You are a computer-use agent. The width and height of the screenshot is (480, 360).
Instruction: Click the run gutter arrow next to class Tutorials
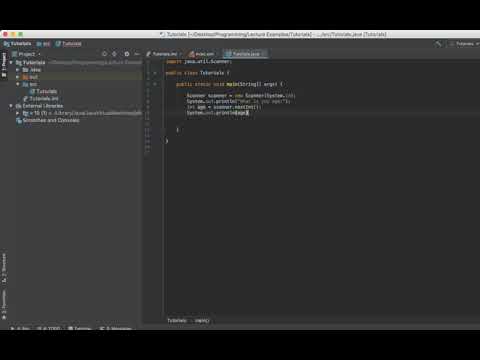point(155,73)
